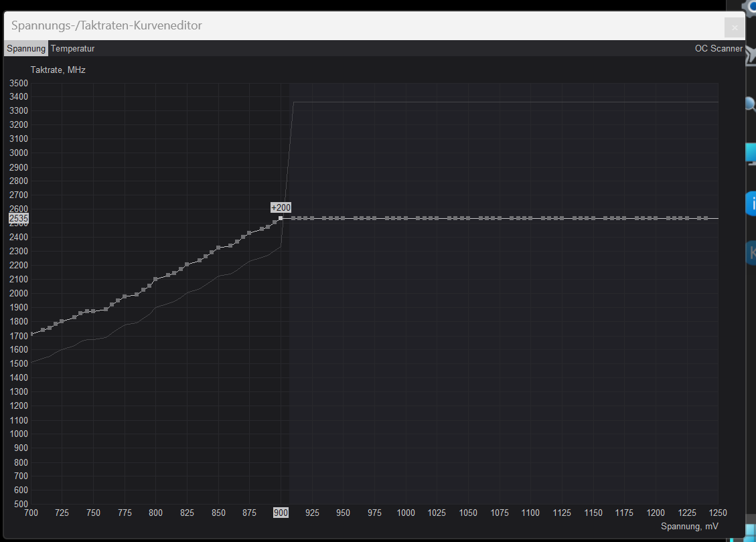Click the highlighted 2535 frequency axis label
This screenshot has height=542, width=756.
click(x=18, y=218)
